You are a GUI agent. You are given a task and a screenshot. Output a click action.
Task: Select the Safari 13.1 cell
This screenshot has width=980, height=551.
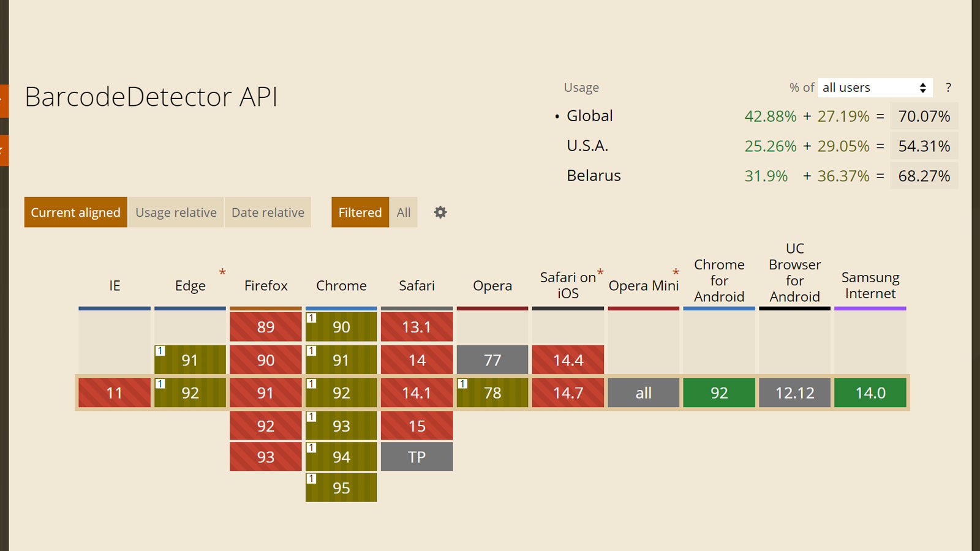[x=417, y=327]
